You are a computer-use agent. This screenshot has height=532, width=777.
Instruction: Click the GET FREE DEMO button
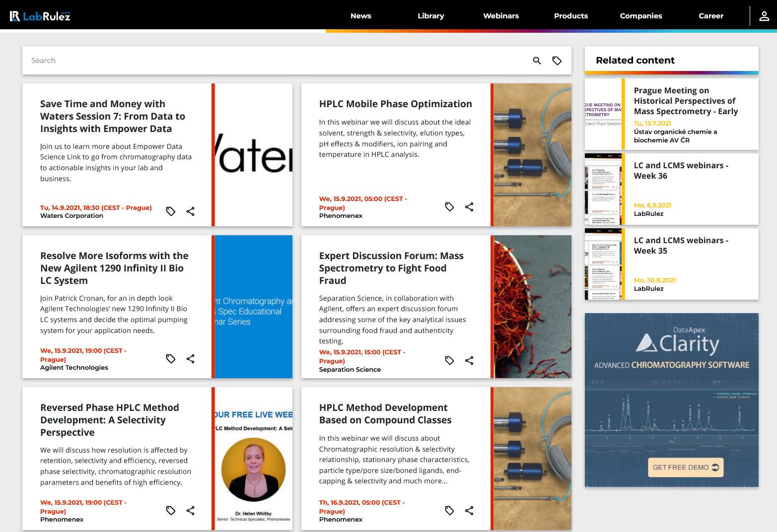(686, 467)
